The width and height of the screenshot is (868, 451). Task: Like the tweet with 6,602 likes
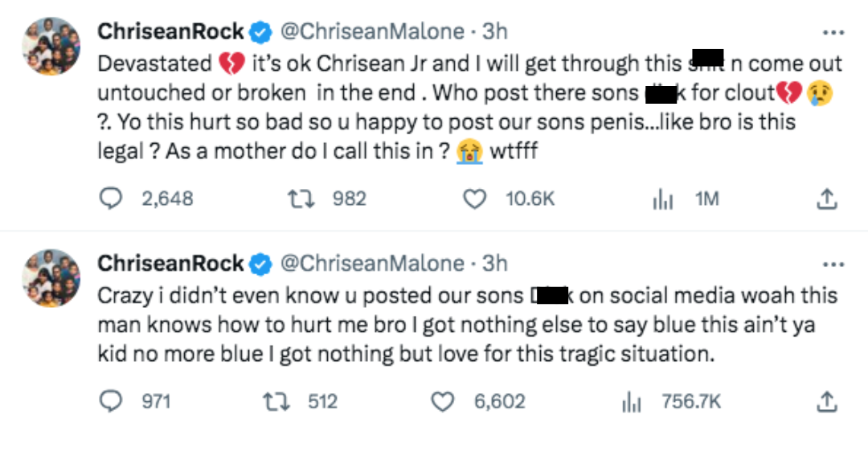tap(443, 400)
